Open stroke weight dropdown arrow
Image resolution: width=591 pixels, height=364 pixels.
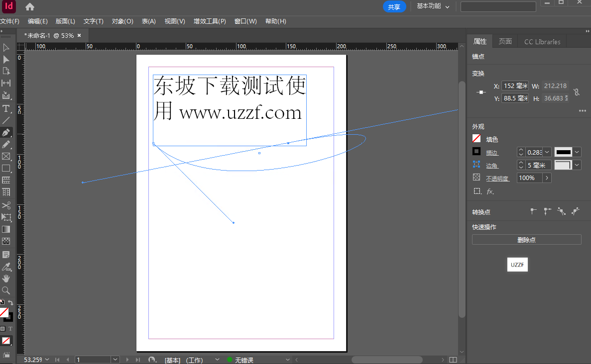point(547,152)
